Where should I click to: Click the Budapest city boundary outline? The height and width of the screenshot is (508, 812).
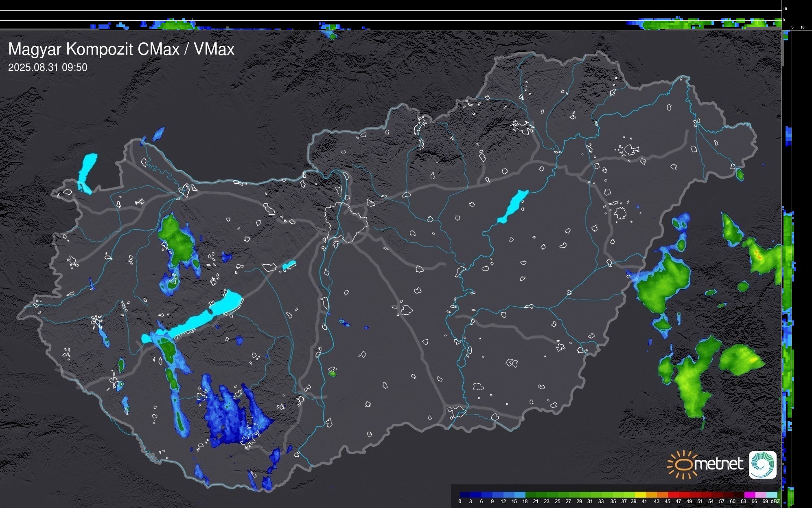pyautogui.click(x=346, y=222)
